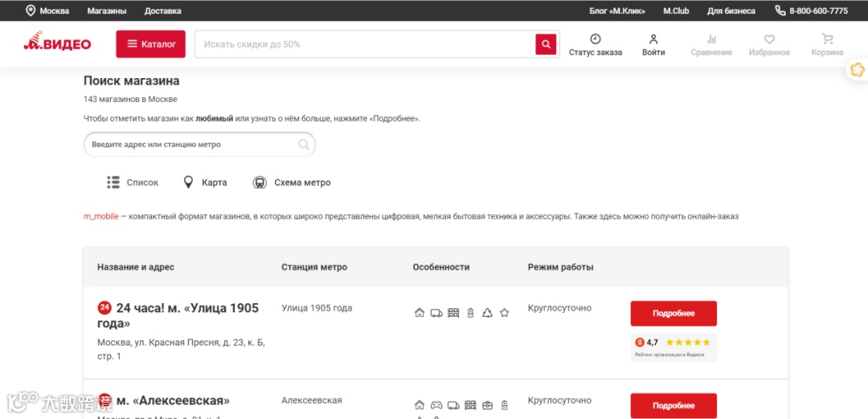Click the red search magnifier button

coord(546,44)
